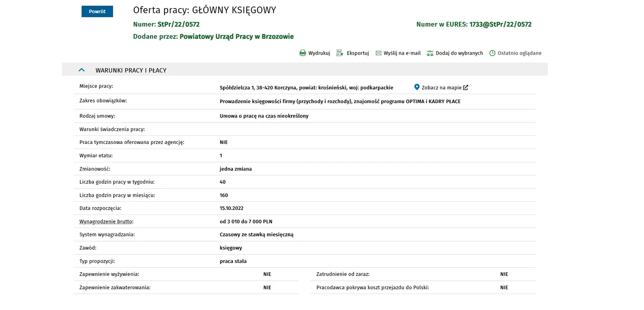Open the Zobacz na mapie link

pyautogui.click(x=441, y=88)
